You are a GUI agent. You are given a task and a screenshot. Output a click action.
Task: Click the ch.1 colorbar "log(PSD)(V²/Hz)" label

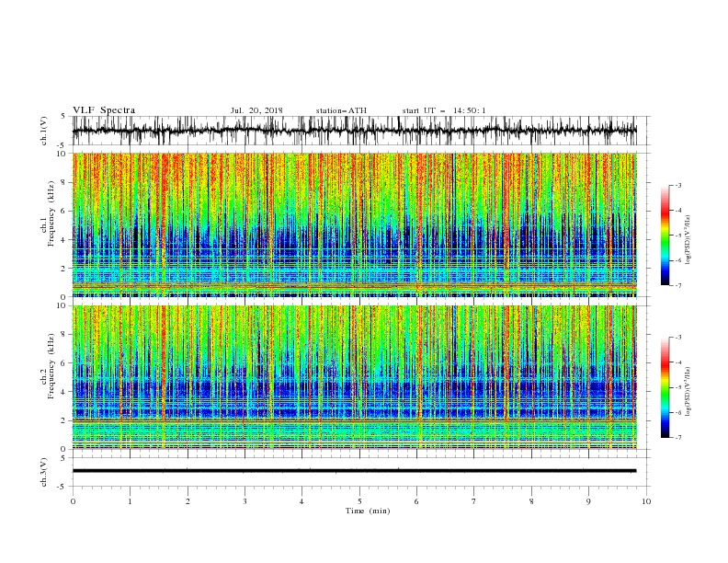pos(688,240)
